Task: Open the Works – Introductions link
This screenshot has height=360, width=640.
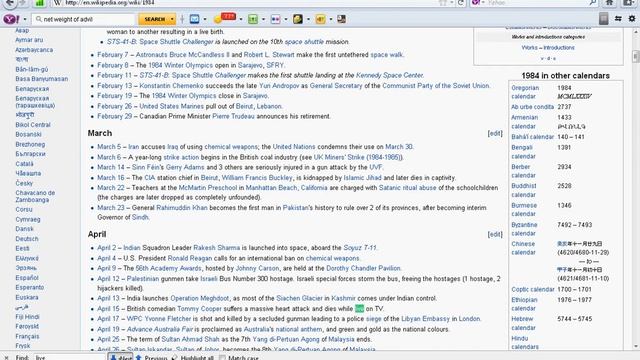Action: (x=548, y=47)
